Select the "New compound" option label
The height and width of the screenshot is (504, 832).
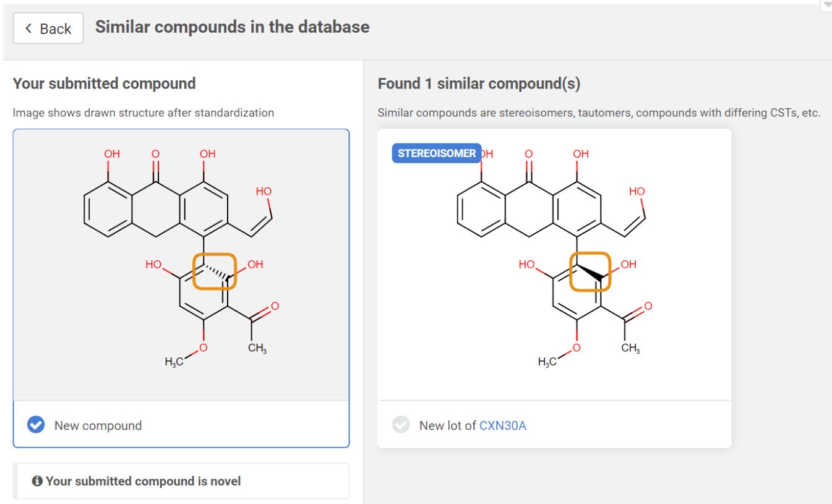(x=98, y=425)
